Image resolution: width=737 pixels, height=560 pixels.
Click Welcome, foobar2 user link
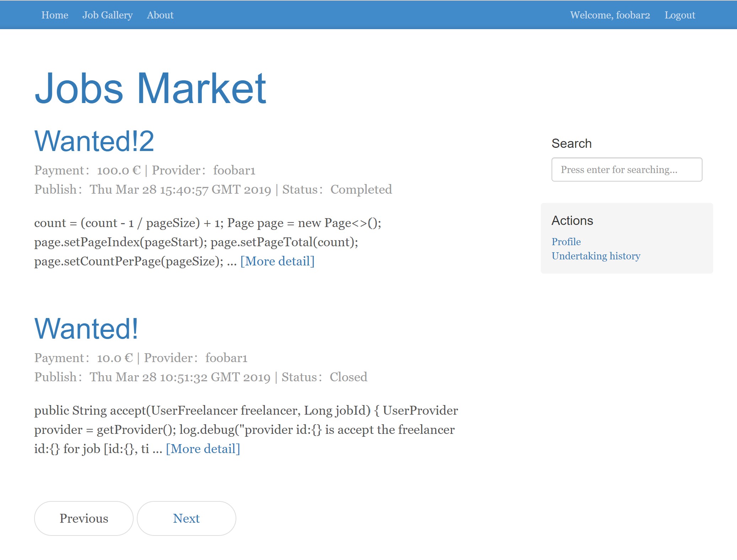[x=610, y=15]
